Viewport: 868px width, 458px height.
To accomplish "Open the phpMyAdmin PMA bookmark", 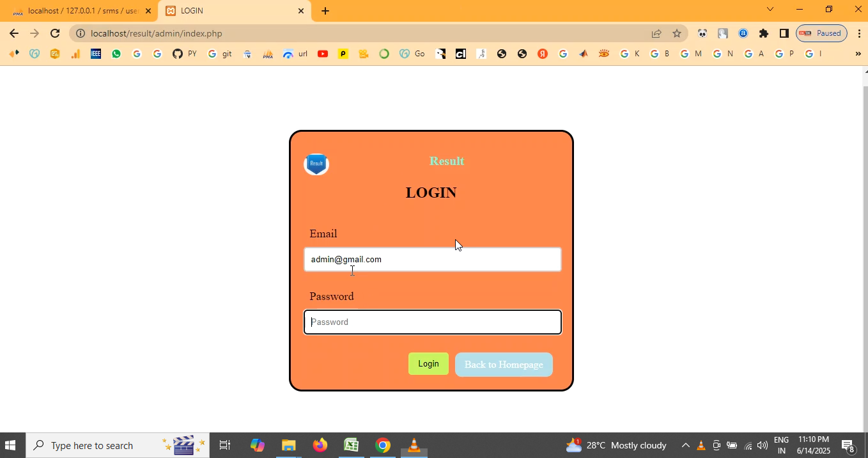I will pos(268,54).
